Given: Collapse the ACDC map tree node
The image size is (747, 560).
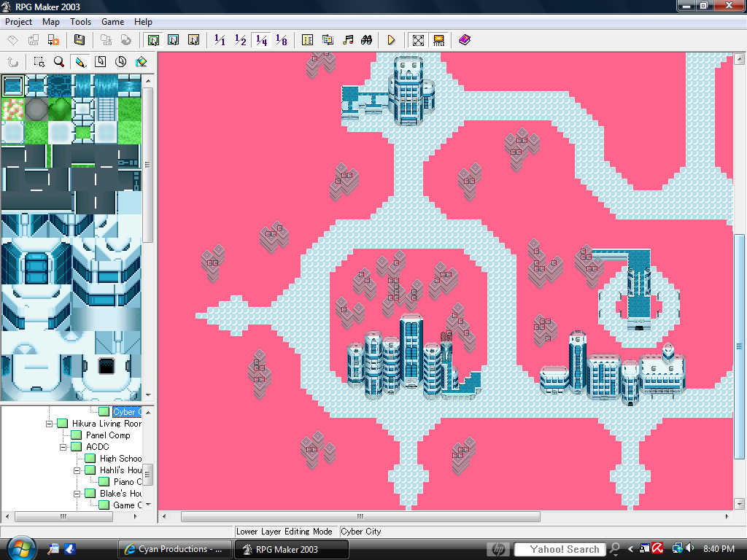Looking at the screenshot, I should (63, 447).
